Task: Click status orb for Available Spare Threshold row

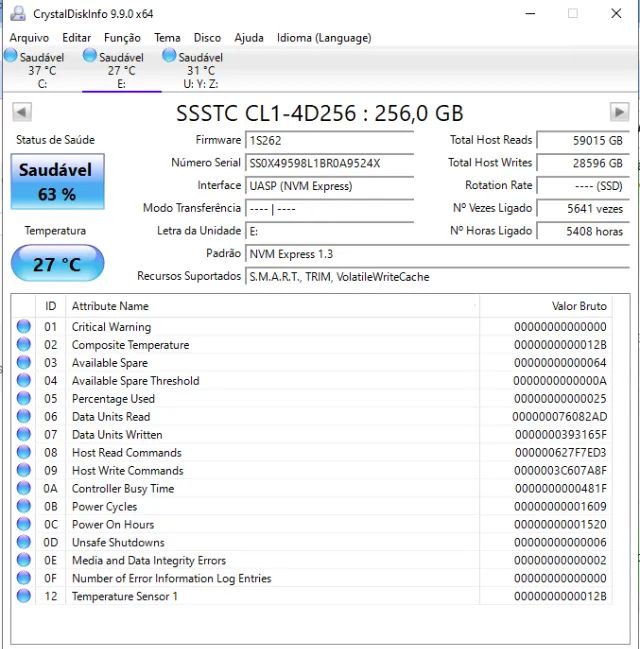Action: coord(24,380)
